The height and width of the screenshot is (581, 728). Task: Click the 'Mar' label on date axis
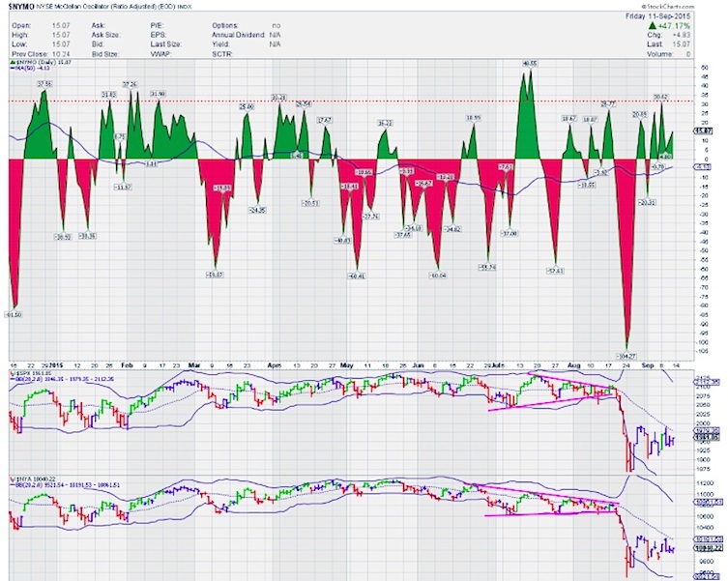[194, 365]
